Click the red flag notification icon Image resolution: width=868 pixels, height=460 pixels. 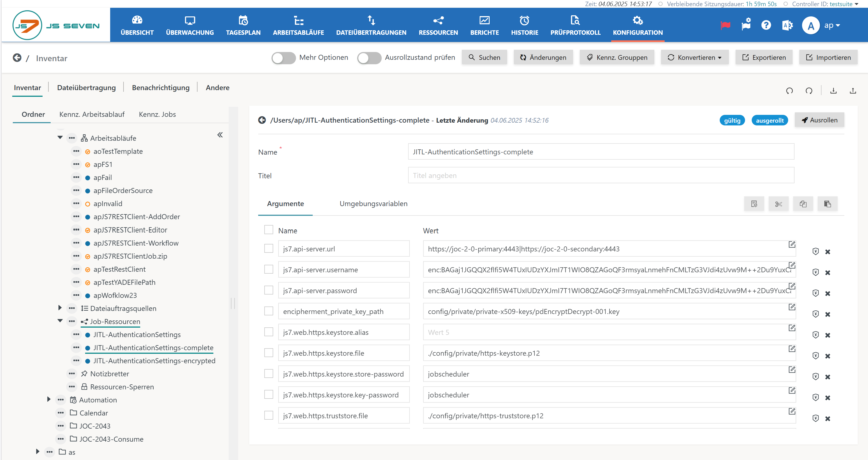(x=725, y=25)
